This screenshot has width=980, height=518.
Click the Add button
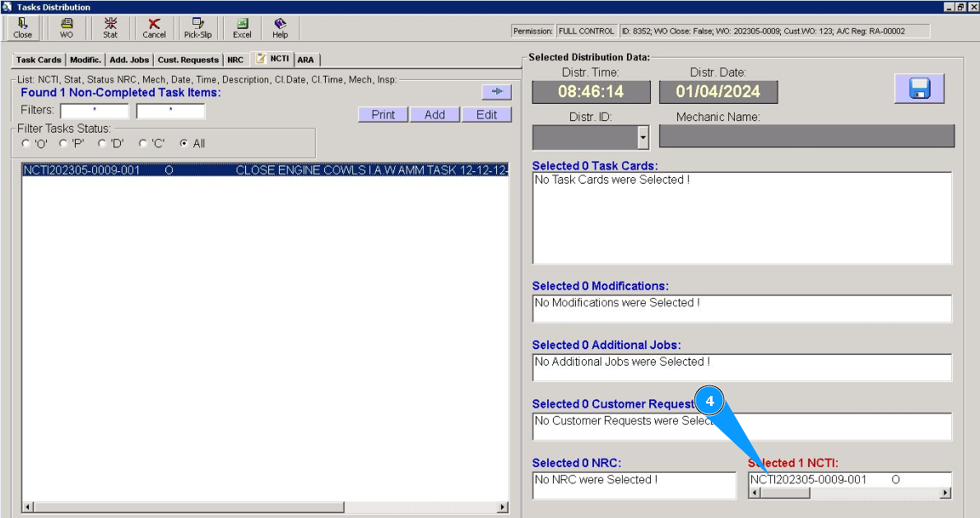[435, 114]
